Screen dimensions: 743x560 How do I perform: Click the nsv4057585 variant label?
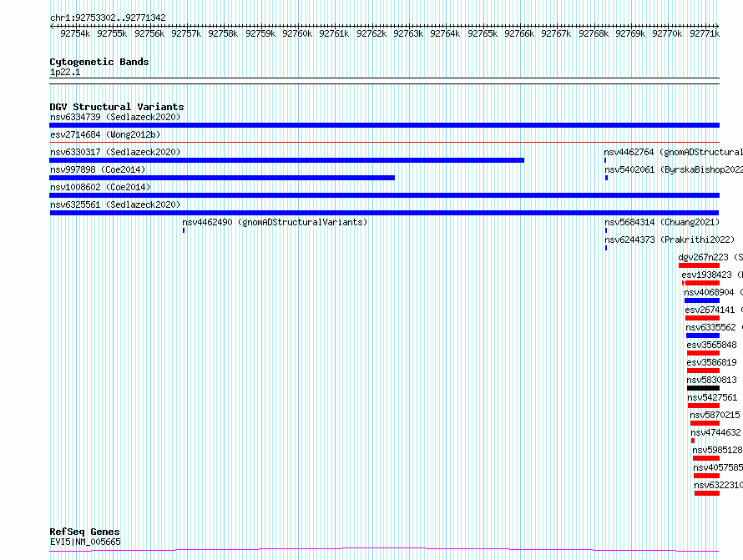pos(718,467)
